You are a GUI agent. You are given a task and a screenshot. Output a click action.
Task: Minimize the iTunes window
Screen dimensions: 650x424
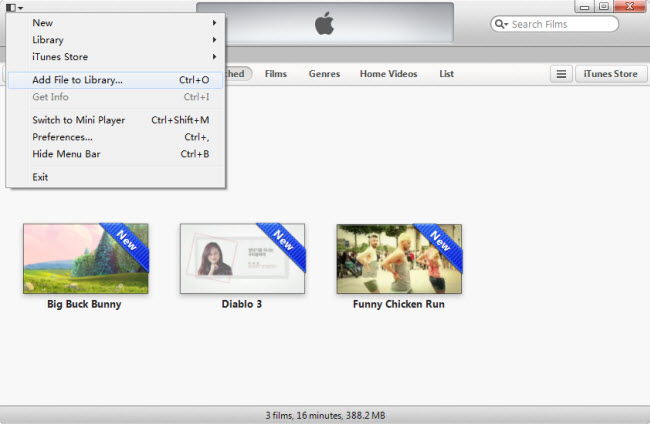pos(585,6)
